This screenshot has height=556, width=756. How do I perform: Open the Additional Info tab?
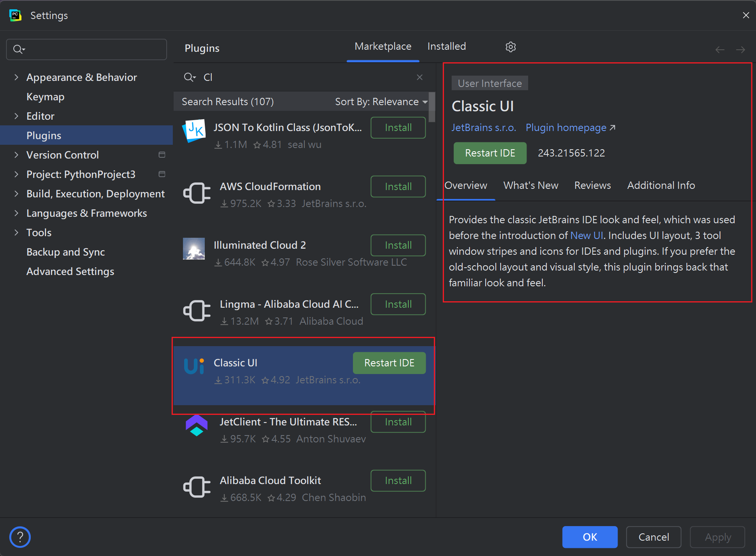pyautogui.click(x=661, y=185)
